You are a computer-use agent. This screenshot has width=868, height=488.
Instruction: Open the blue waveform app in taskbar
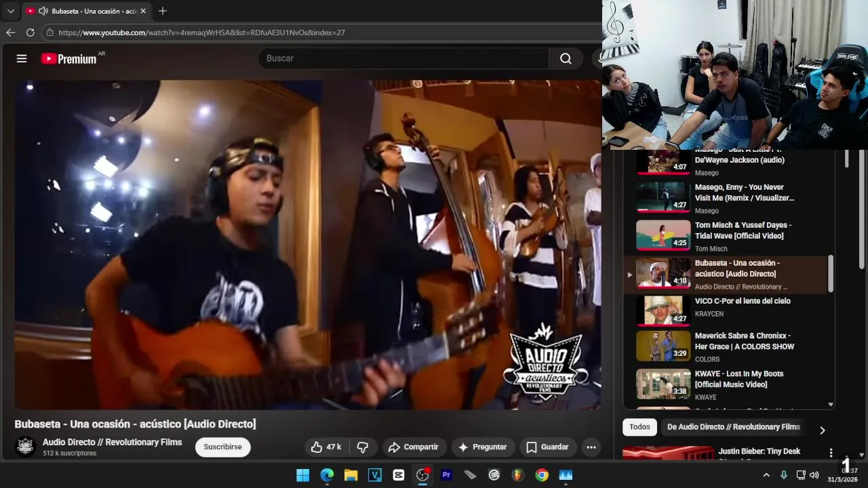point(566,475)
